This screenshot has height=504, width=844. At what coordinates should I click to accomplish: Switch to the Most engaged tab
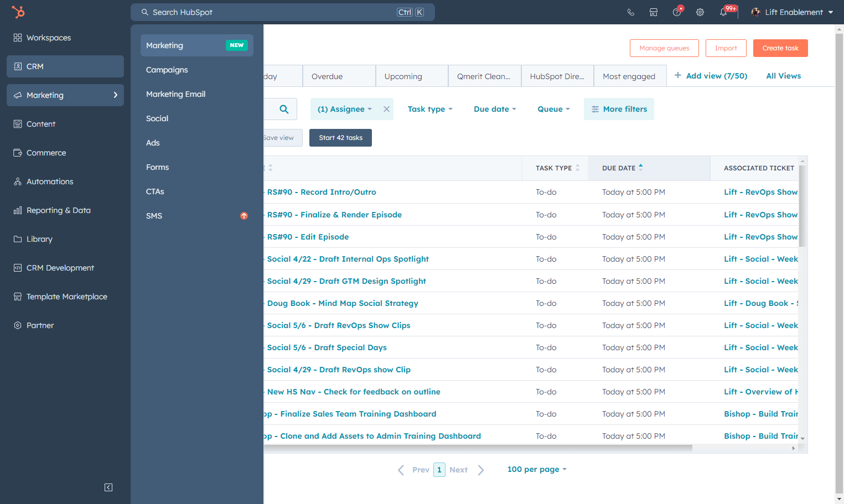(x=630, y=76)
